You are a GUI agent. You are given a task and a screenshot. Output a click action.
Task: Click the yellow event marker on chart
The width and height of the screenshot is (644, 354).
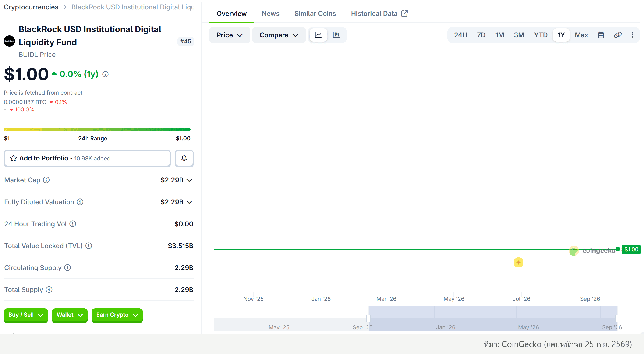click(x=519, y=262)
